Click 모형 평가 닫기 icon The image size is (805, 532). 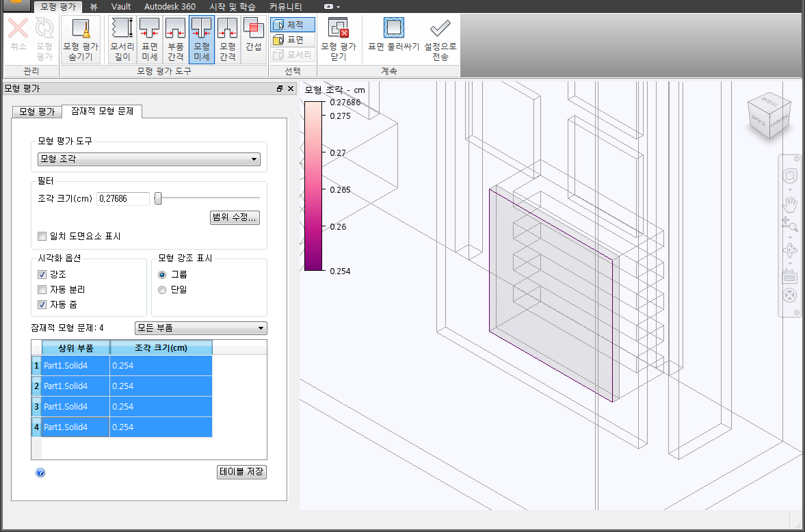pos(339,28)
